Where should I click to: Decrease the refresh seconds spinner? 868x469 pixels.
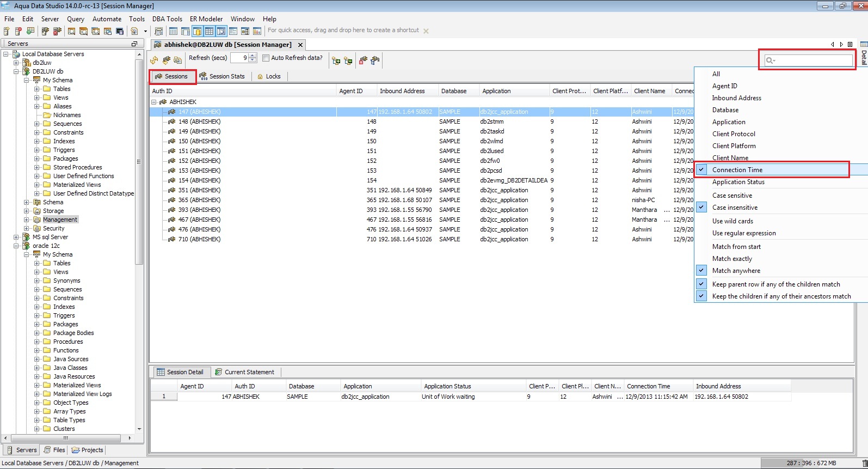click(252, 60)
